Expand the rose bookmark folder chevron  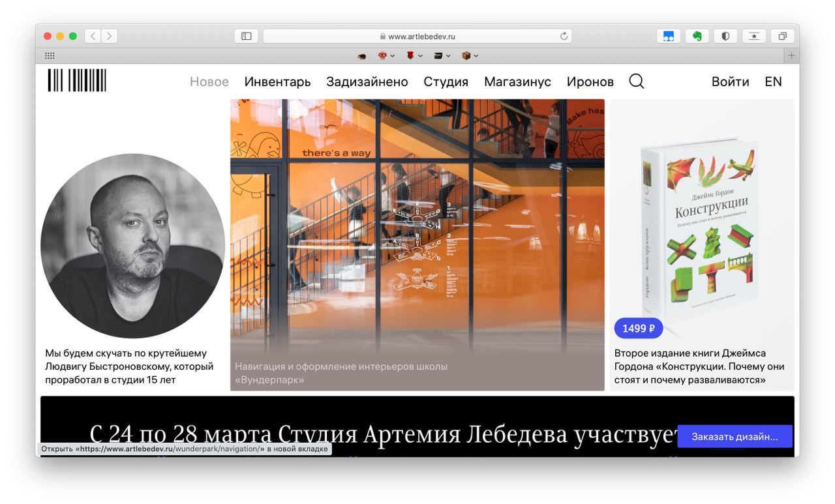[420, 56]
